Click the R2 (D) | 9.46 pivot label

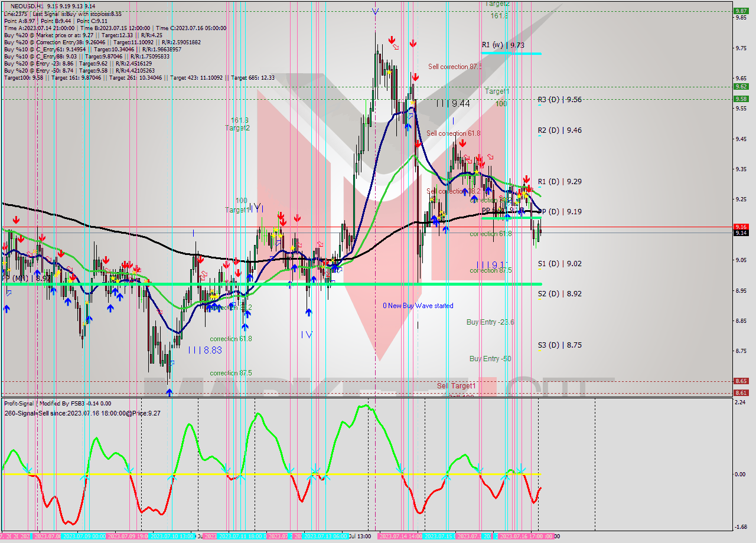(x=560, y=130)
